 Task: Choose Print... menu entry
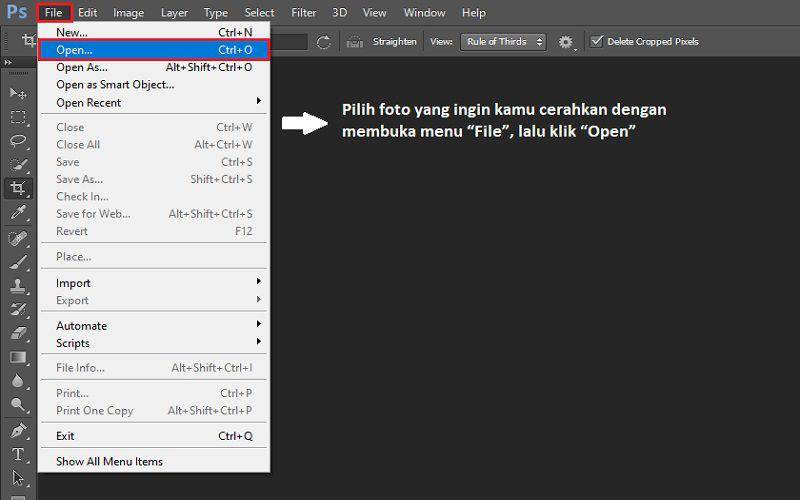click(153, 393)
